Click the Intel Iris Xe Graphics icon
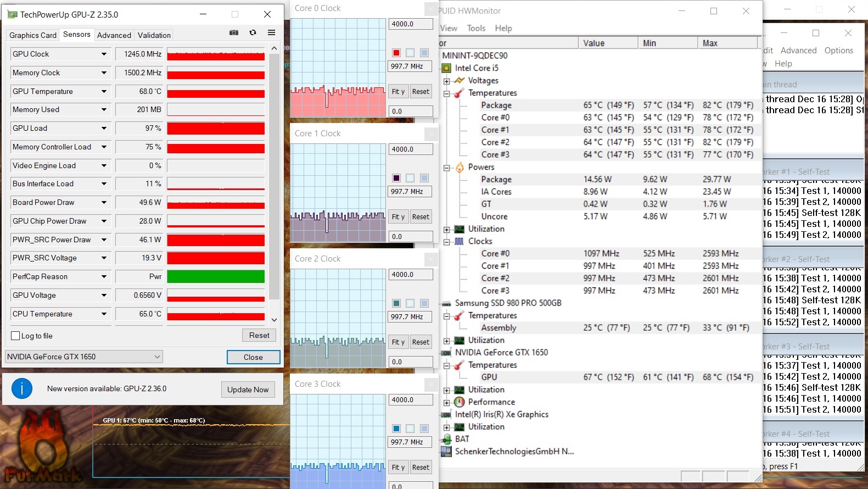The image size is (868, 489). pyautogui.click(x=446, y=414)
